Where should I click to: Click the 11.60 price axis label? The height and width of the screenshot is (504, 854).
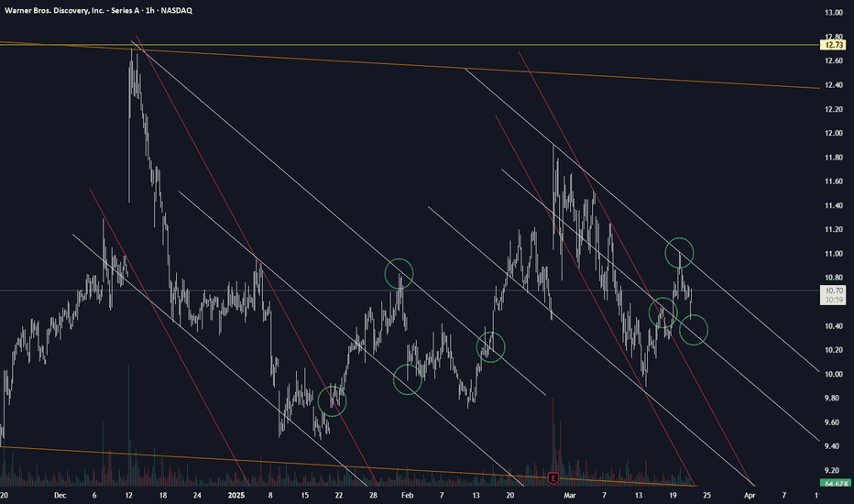click(834, 181)
